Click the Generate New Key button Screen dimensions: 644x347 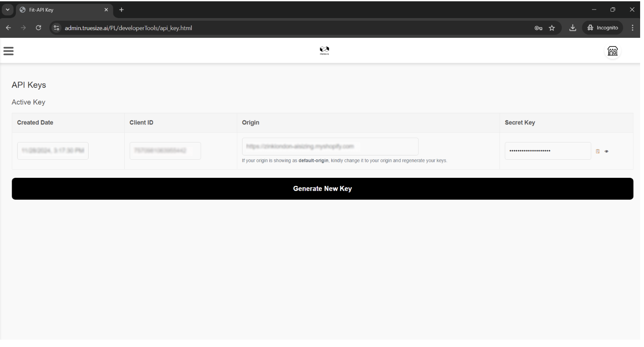point(322,189)
